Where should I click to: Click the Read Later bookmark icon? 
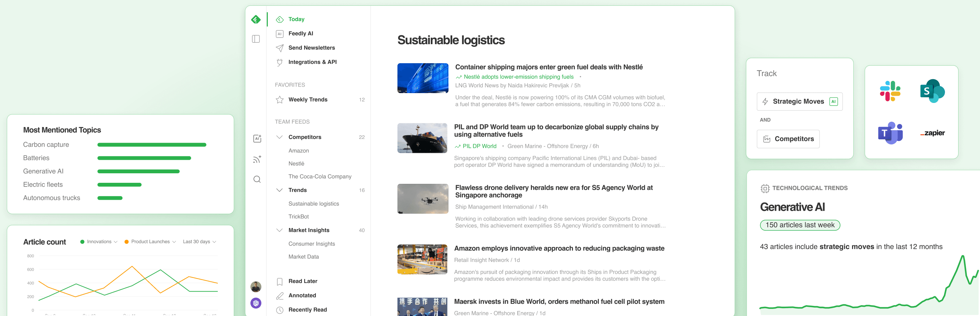280,281
